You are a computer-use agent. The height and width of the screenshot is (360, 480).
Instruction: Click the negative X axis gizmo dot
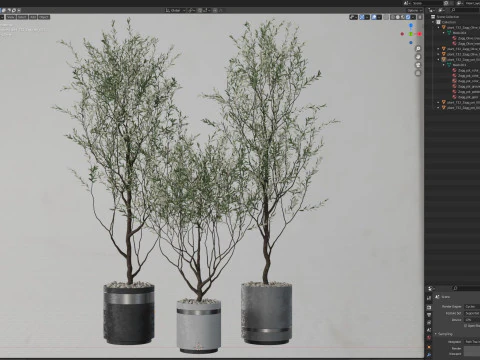coord(402,34)
